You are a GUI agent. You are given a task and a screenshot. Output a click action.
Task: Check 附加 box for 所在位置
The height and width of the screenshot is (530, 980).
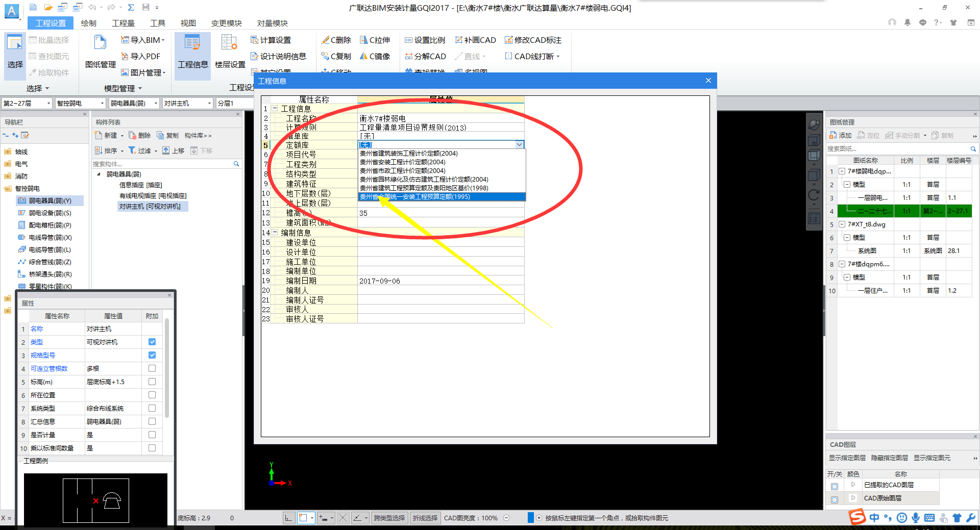152,395
